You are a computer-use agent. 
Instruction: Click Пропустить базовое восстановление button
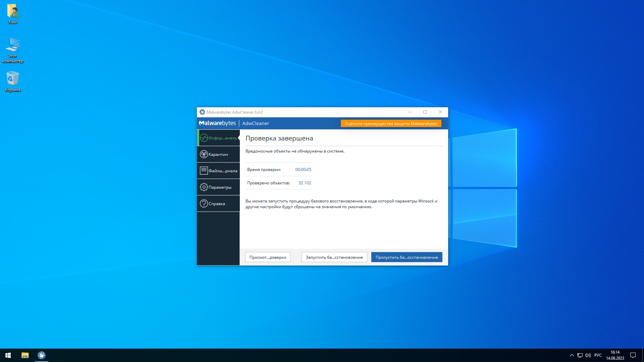click(407, 257)
